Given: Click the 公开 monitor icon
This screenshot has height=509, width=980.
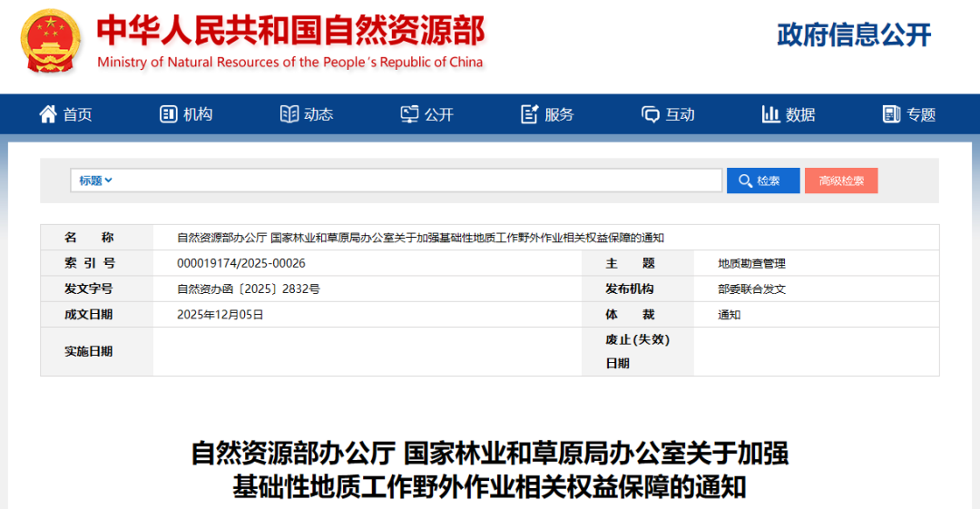Looking at the screenshot, I should pyautogui.click(x=409, y=113).
